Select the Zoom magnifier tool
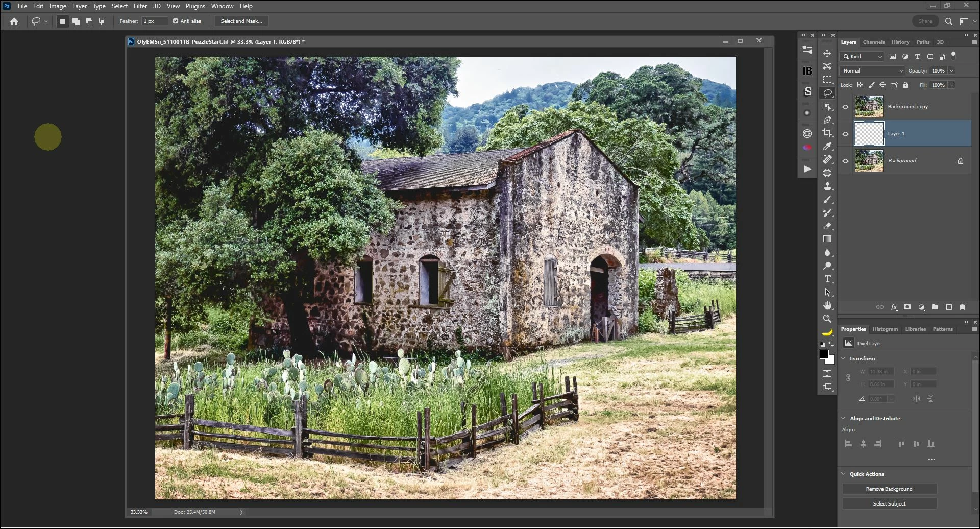Screen dimensions: 980x529 827,319
